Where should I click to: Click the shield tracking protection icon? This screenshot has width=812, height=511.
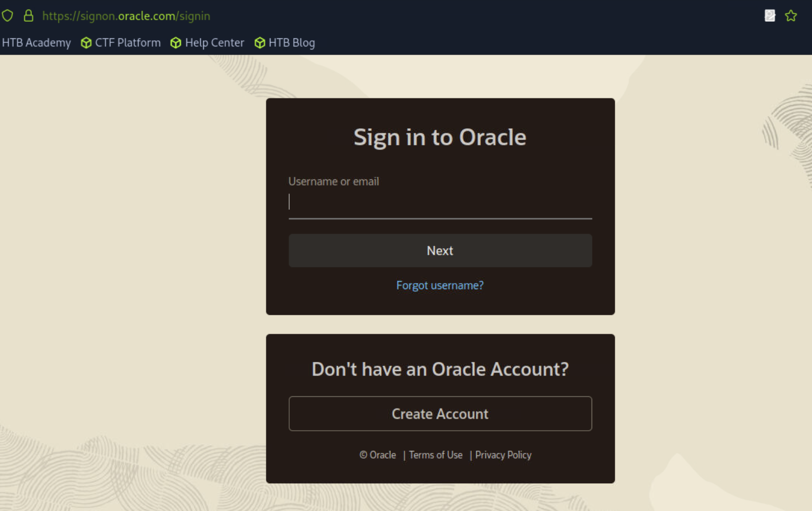point(8,16)
